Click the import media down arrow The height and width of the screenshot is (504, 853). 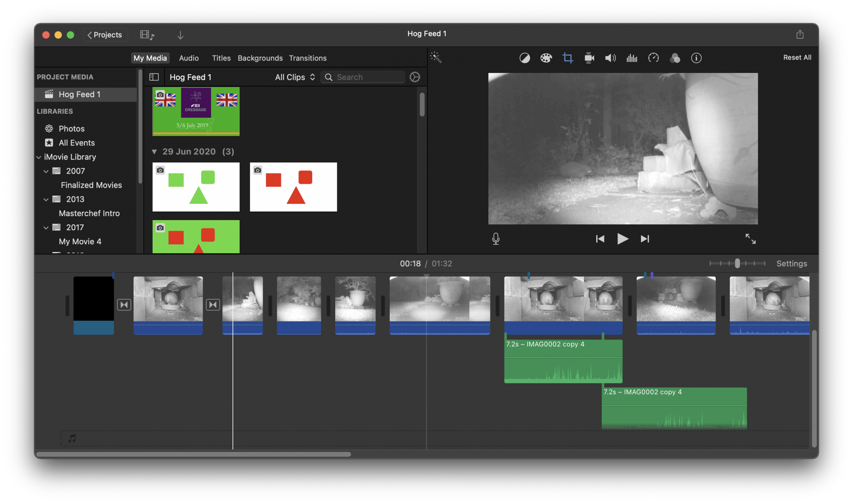click(180, 35)
